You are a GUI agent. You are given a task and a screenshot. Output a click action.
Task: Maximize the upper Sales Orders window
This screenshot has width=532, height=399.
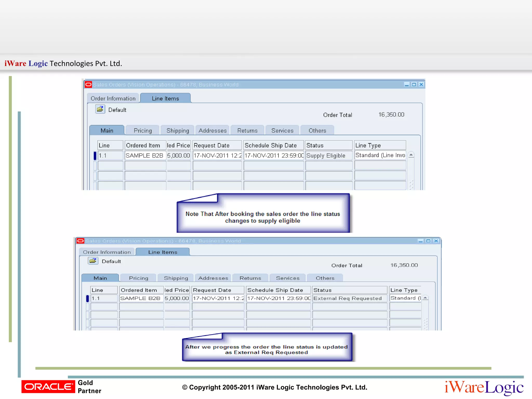[x=414, y=84]
